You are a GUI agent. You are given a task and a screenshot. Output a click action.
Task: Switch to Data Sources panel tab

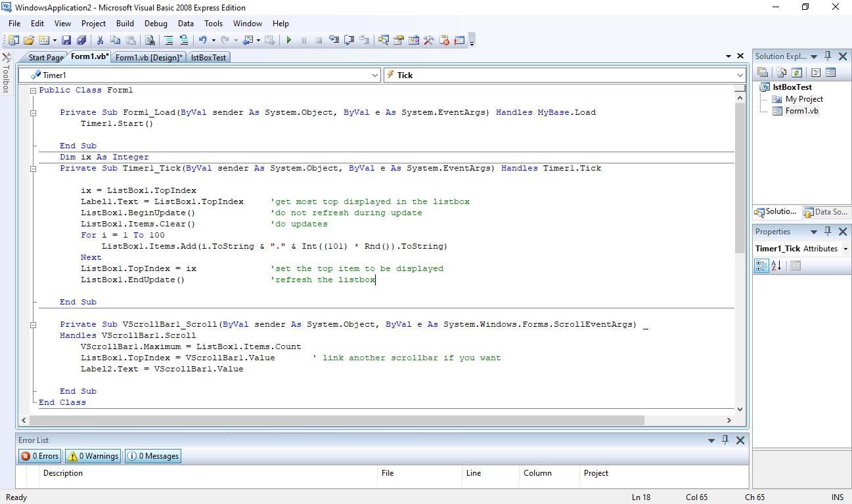(x=826, y=212)
